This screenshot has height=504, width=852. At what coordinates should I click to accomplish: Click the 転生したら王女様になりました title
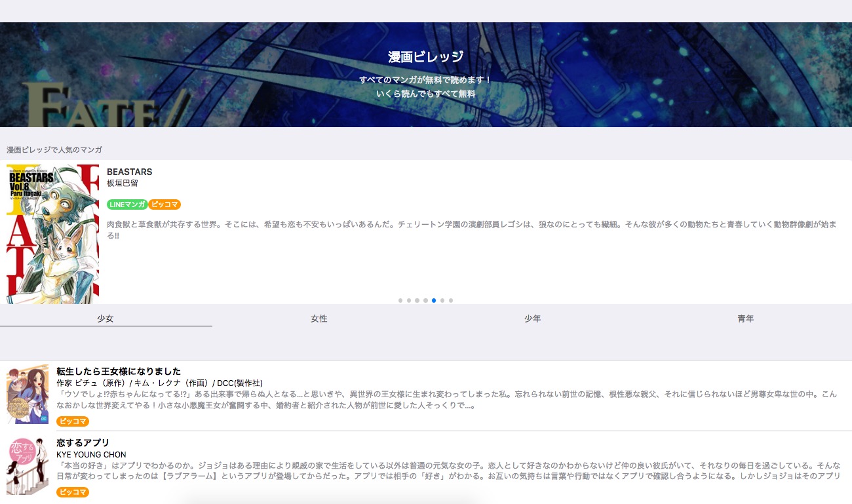pyautogui.click(x=119, y=371)
